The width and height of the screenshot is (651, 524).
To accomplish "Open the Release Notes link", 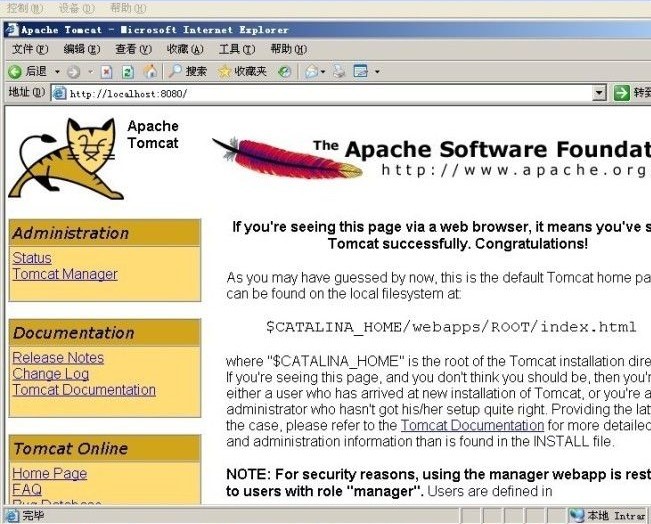I will (x=58, y=358).
